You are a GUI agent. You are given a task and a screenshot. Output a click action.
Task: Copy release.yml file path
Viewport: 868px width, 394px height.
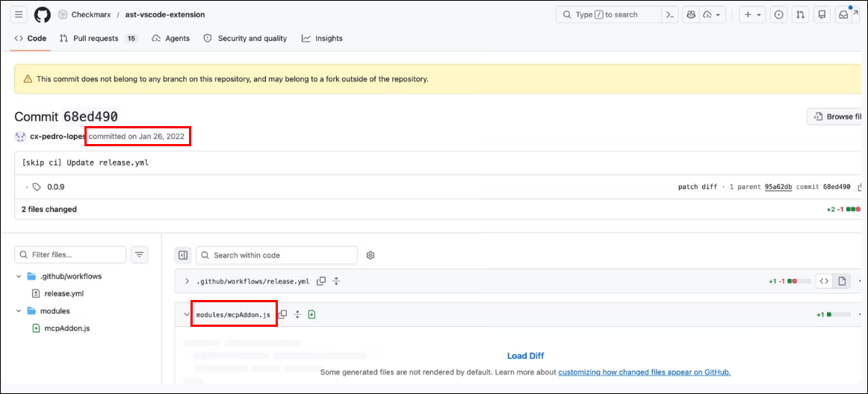pyautogui.click(x=321, y=281)
